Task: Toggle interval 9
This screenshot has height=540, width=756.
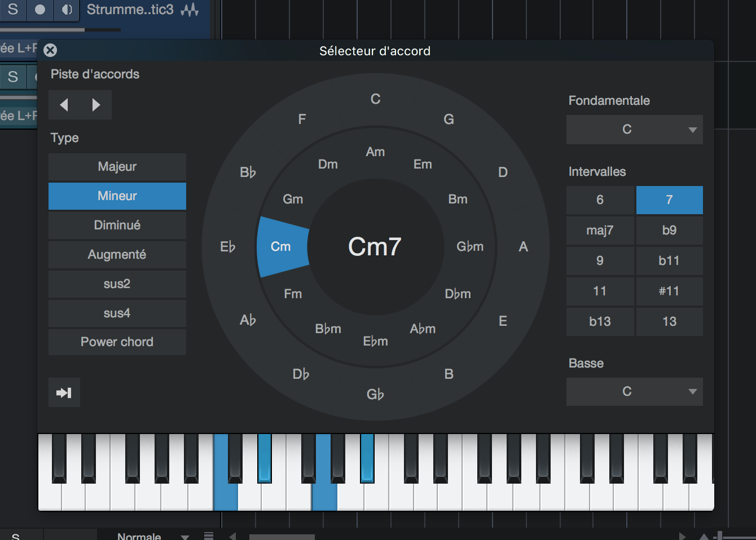Action: click(600, 260)
